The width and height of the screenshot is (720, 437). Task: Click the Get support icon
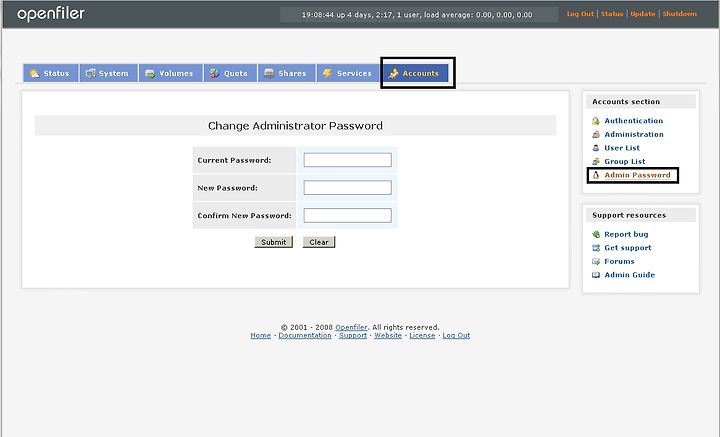(x=596, y=248)
